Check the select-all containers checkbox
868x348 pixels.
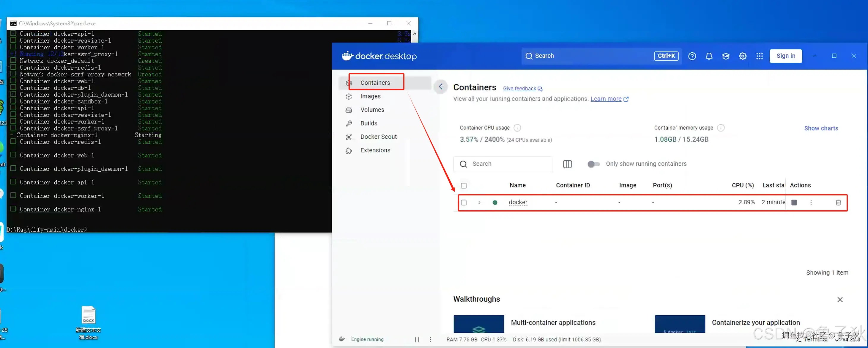464,186
